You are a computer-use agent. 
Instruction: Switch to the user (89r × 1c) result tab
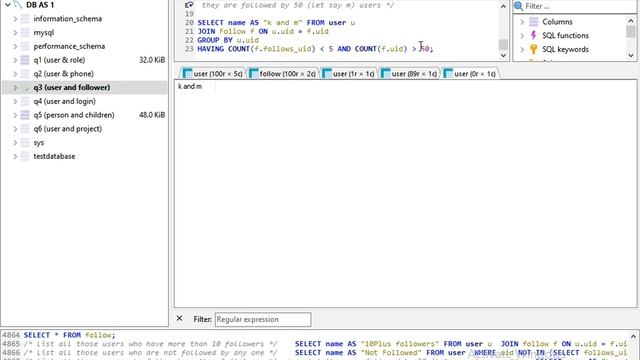click(x=410, y=74)
